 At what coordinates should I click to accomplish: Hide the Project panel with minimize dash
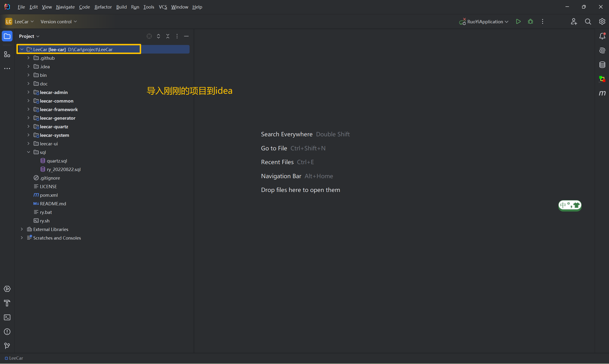coord(186,36)
